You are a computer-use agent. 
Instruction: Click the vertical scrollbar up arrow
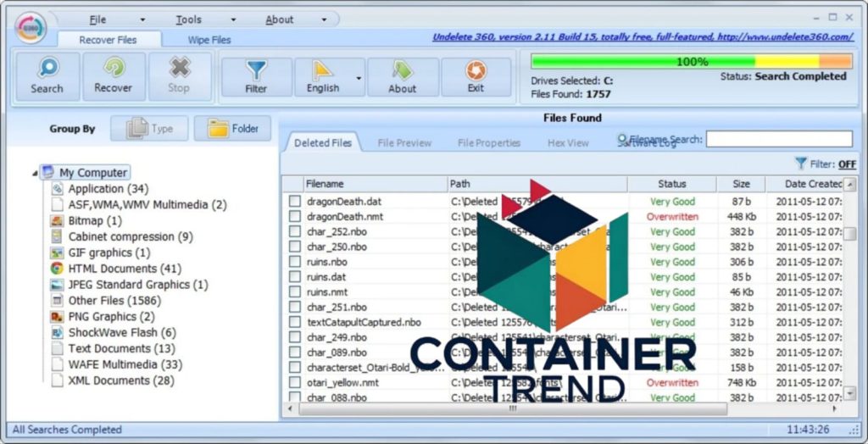coord(849,184)
